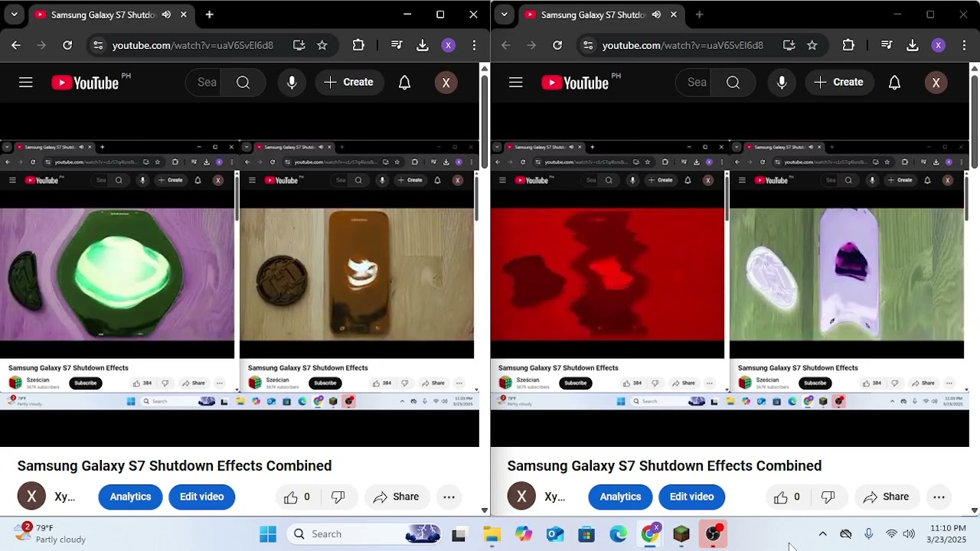Click search magnifier button in left window
Screen dimensions: 980x551
243,83
